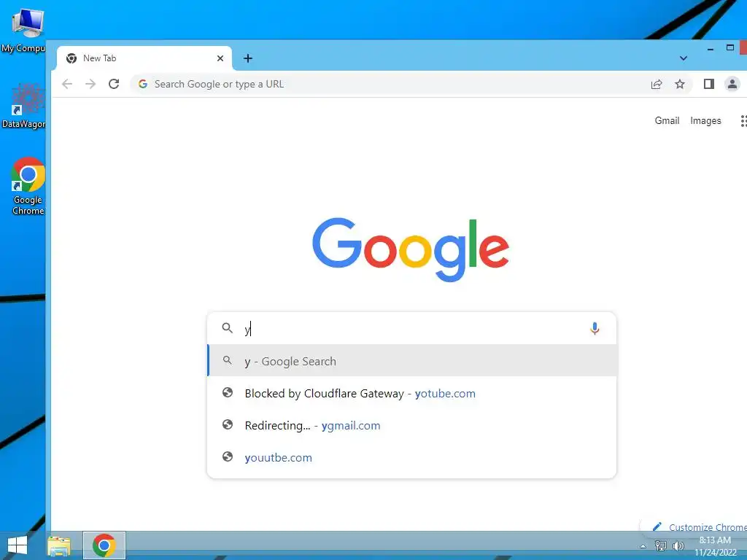Maximize the Chrome window

[729, 47]
